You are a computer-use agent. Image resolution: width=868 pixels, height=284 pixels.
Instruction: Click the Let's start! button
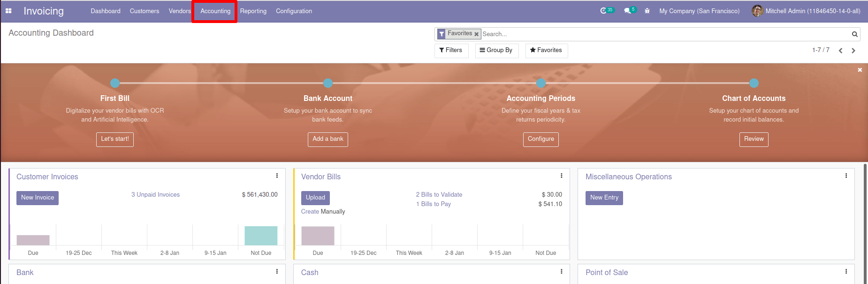click(115, 139)
